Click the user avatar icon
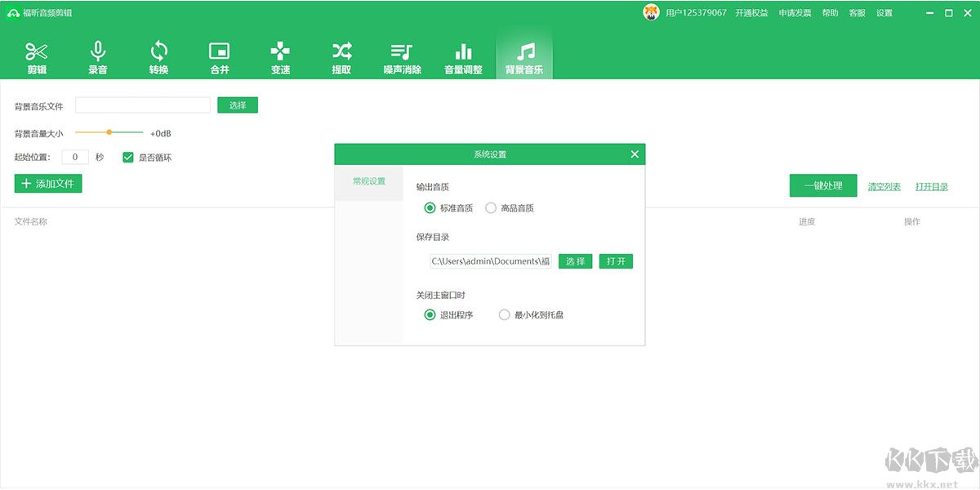 651,12
